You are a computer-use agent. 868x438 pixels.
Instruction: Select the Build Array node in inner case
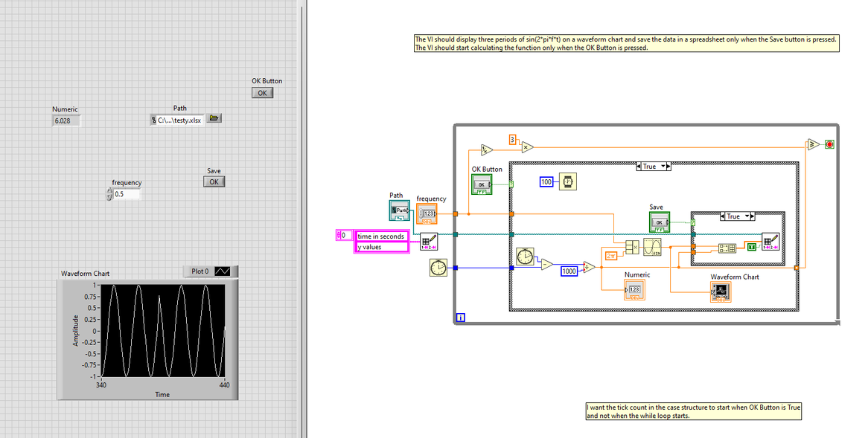(727, 248)
